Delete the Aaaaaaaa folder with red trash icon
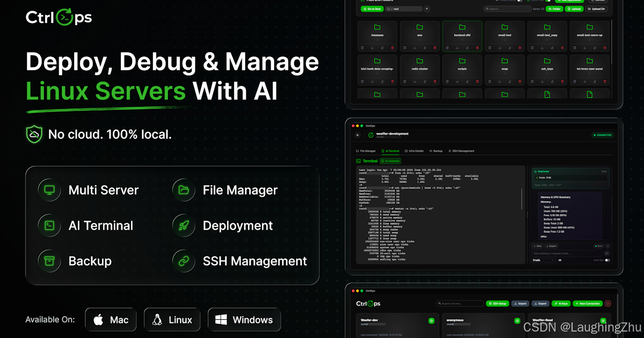Viewport: 644px width, 338px height. (392, 48)
